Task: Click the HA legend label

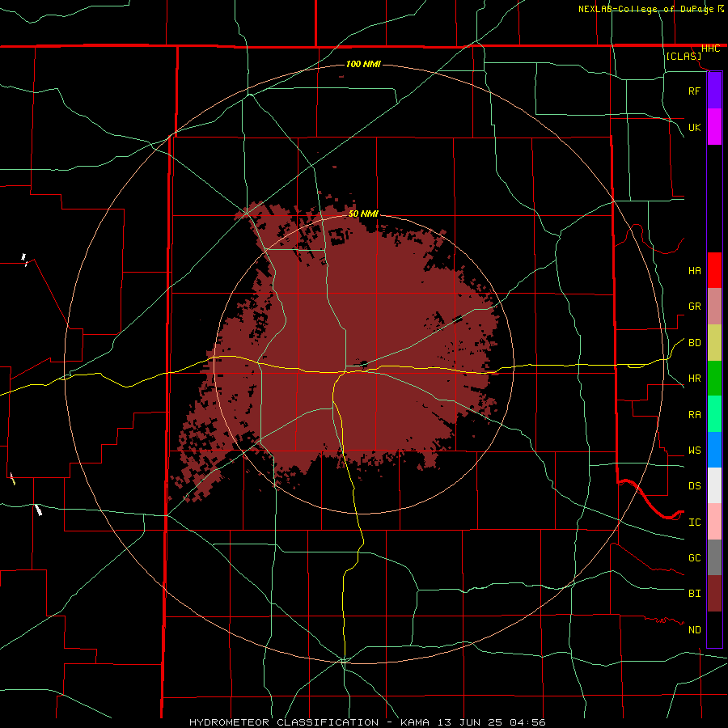Action: (x=694, y=270)
